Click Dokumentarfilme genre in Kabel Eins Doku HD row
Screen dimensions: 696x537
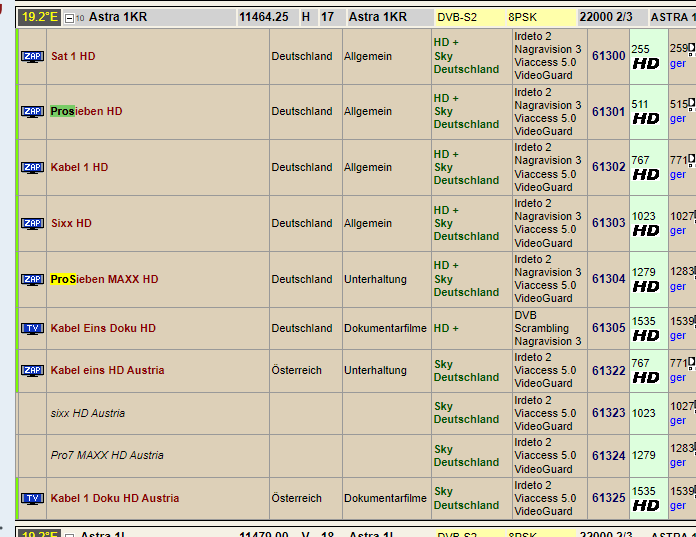(385, 328)
